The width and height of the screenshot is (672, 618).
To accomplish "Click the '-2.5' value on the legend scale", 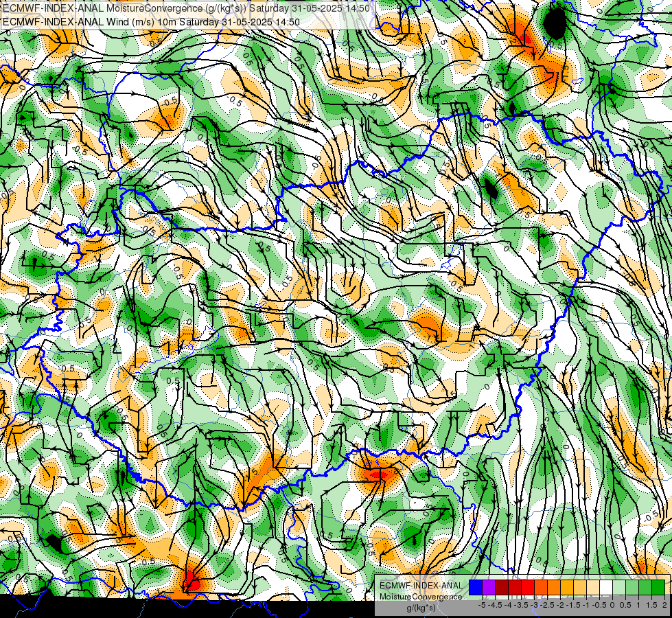I will [547, 605].
